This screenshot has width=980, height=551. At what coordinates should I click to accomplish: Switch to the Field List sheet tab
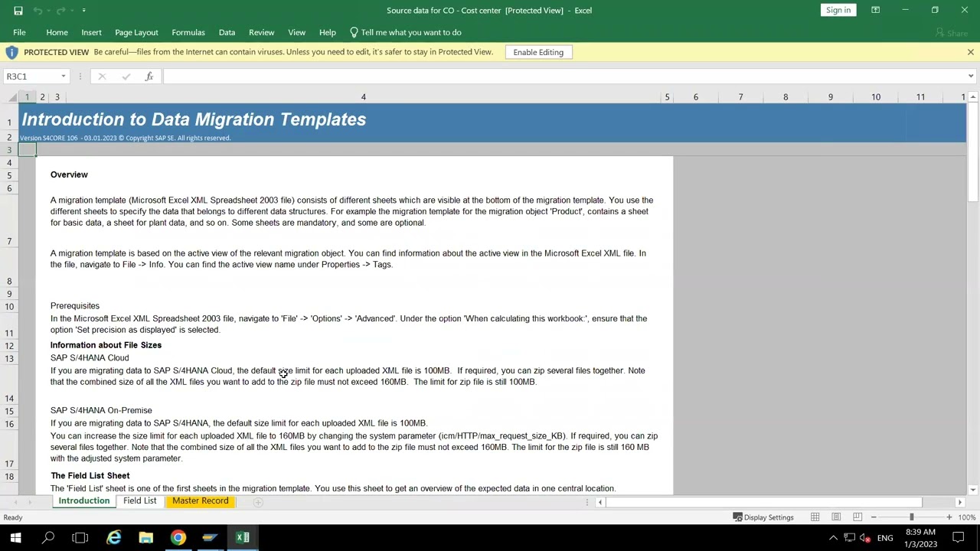click(x=139, y=501)
